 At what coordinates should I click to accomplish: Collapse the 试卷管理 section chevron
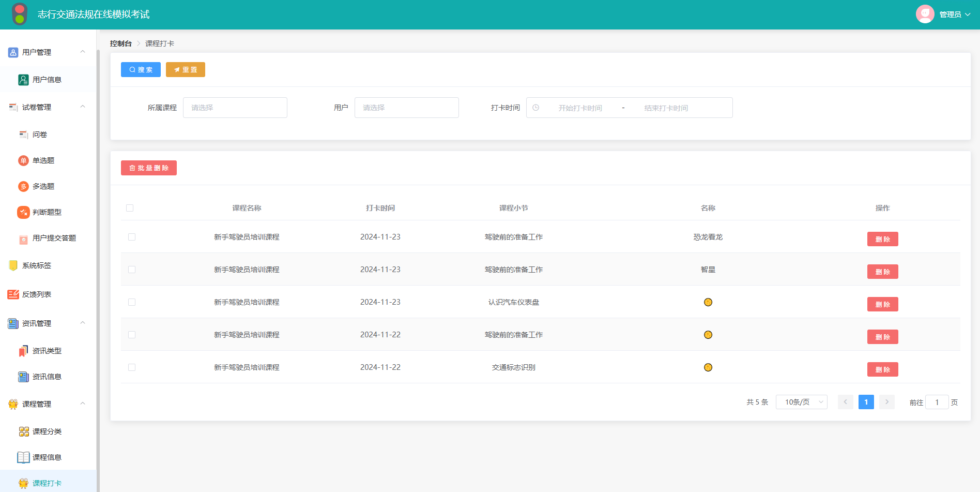point(83,107)
